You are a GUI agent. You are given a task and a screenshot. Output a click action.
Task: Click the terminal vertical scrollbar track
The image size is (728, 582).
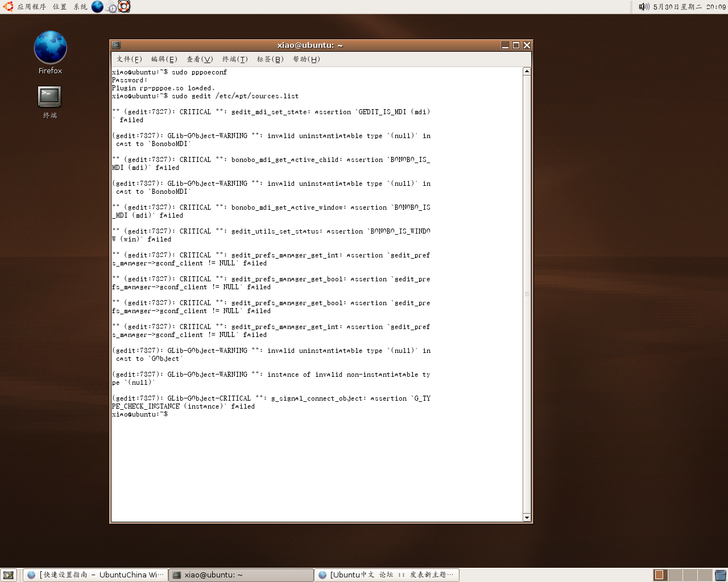tap(527, 294)
